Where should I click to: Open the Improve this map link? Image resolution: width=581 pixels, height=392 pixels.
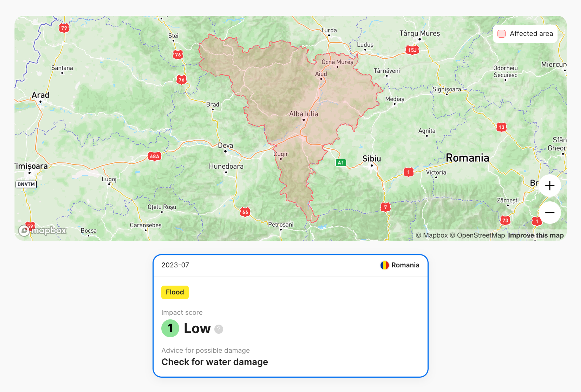pyautogui.click(x=536, y=235)
